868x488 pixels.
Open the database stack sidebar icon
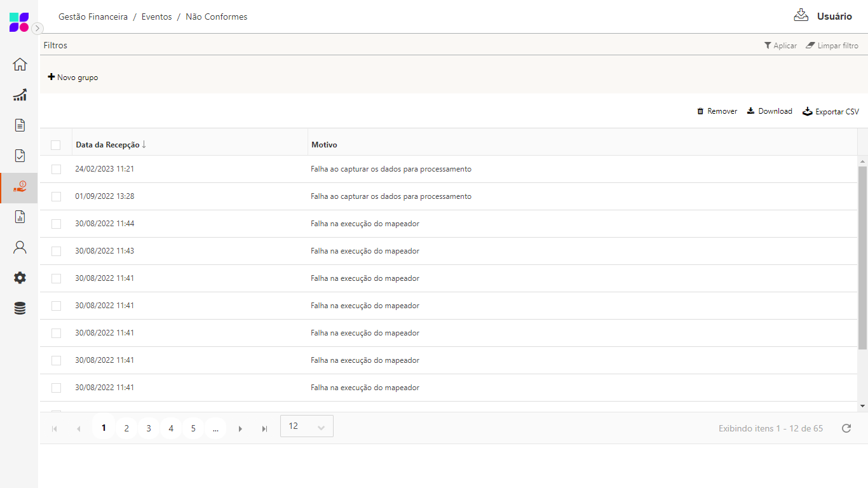tap(20, 308)
